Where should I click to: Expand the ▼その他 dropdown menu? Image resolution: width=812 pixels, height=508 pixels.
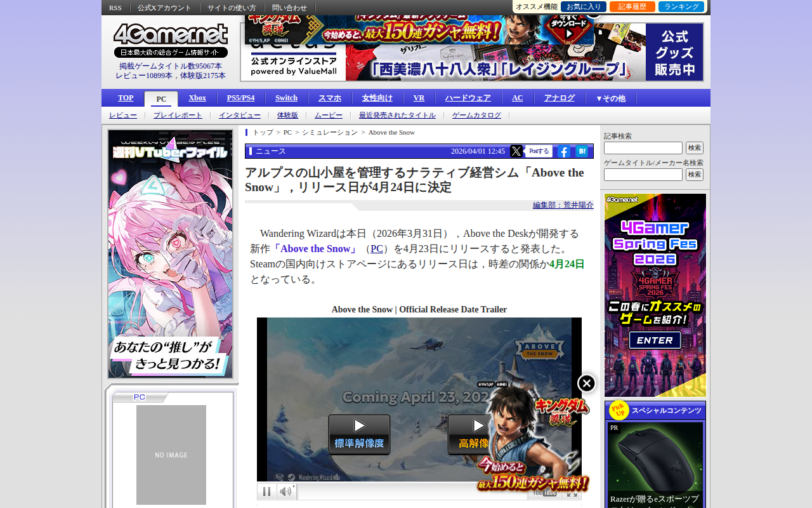pos(610,98)
